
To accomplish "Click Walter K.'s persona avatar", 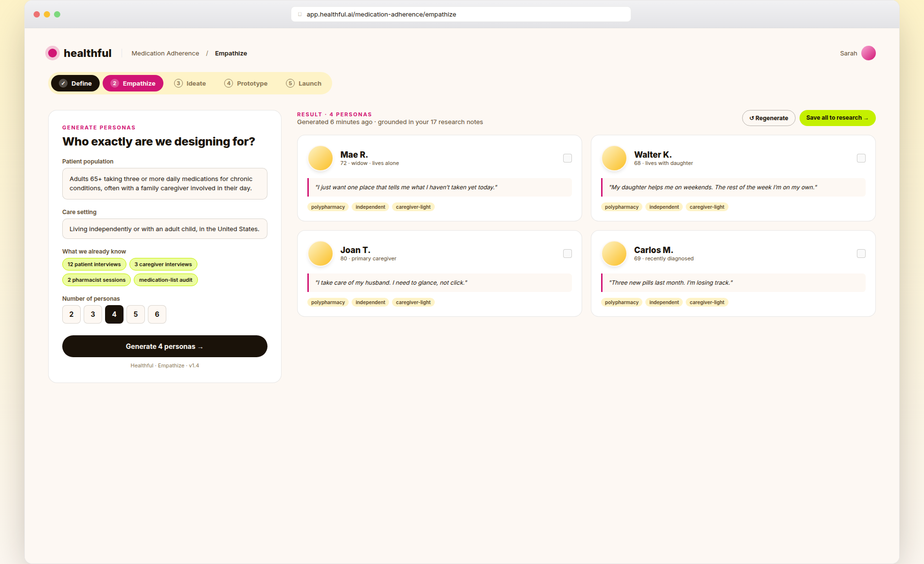I will pyautogui.click(x=614, y=158).
